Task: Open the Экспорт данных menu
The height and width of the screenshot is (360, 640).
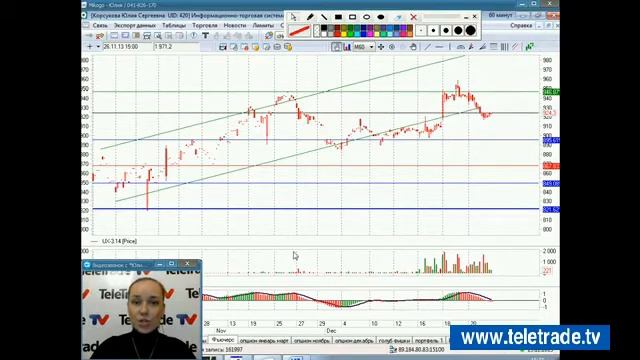Action: pos(135,25)
